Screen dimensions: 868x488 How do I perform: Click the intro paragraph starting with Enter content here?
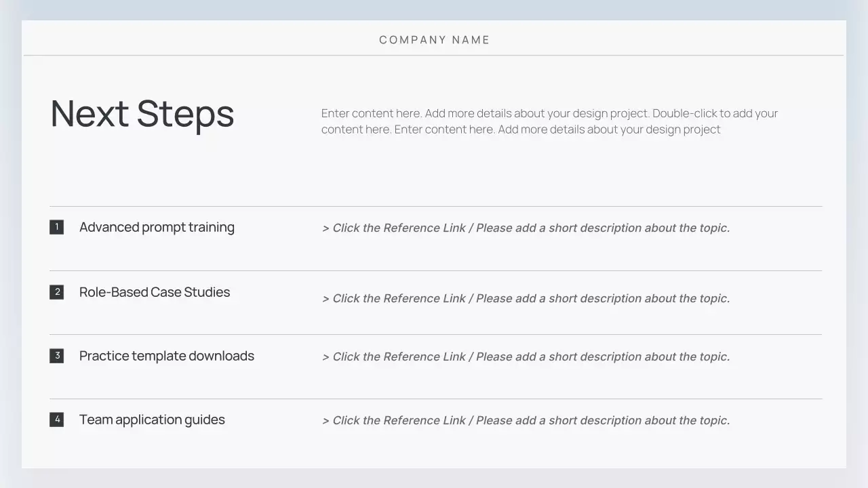549,121
